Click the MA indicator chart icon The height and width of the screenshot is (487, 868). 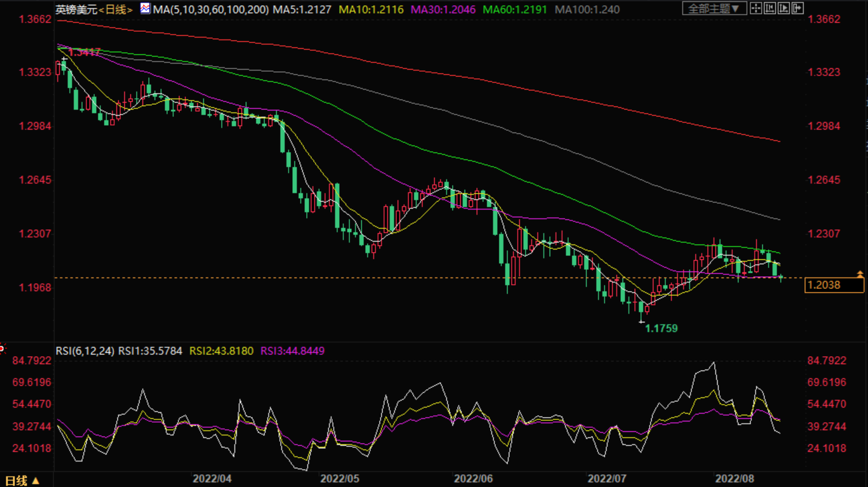coord(145,9)
